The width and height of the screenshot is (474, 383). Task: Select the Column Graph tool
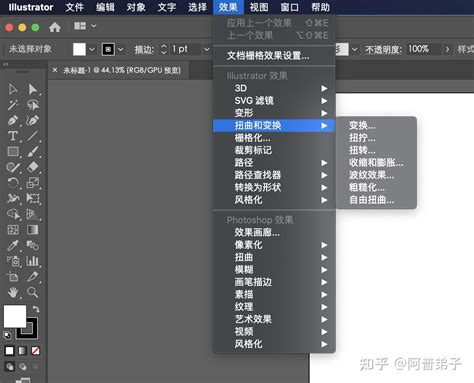tap(33, 261)
